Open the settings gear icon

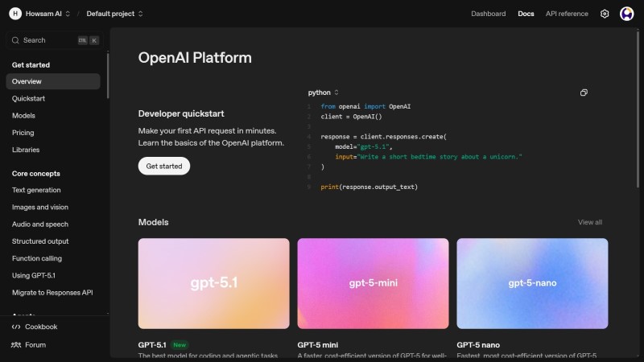tap(605, 14)
